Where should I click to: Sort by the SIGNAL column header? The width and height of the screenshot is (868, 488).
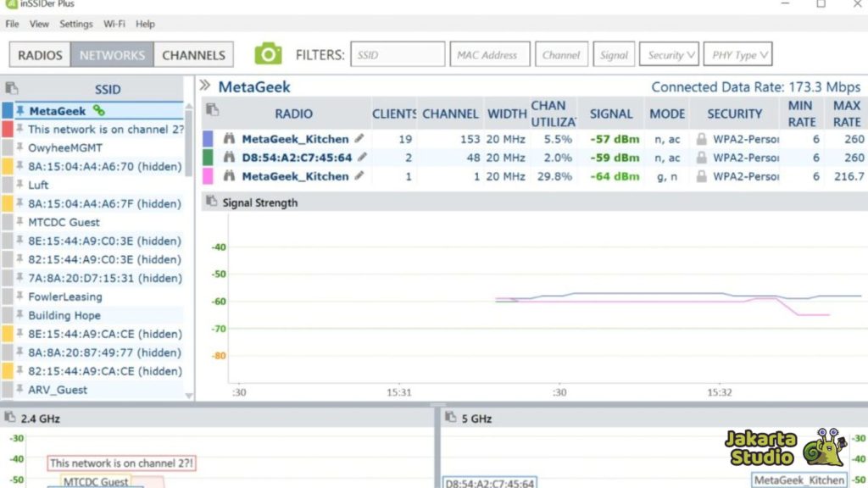[x=610, y=114]
